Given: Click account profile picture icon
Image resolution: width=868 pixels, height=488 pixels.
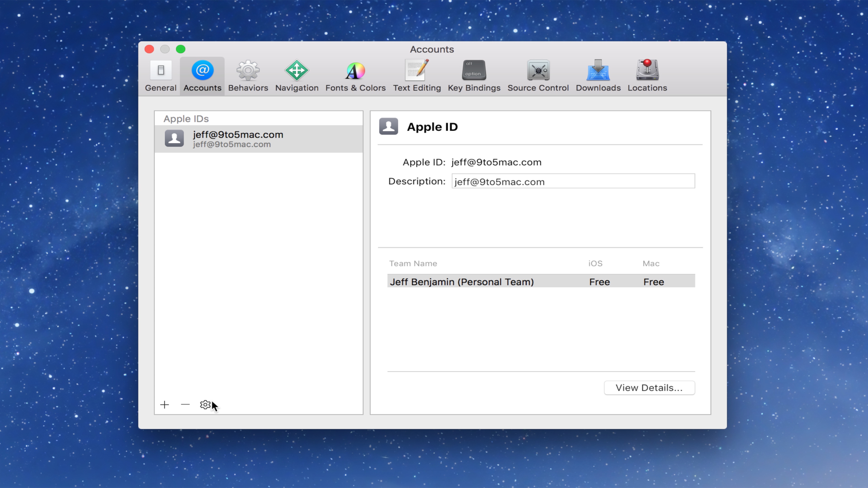Looking at the screenshot, I should 173,138.
